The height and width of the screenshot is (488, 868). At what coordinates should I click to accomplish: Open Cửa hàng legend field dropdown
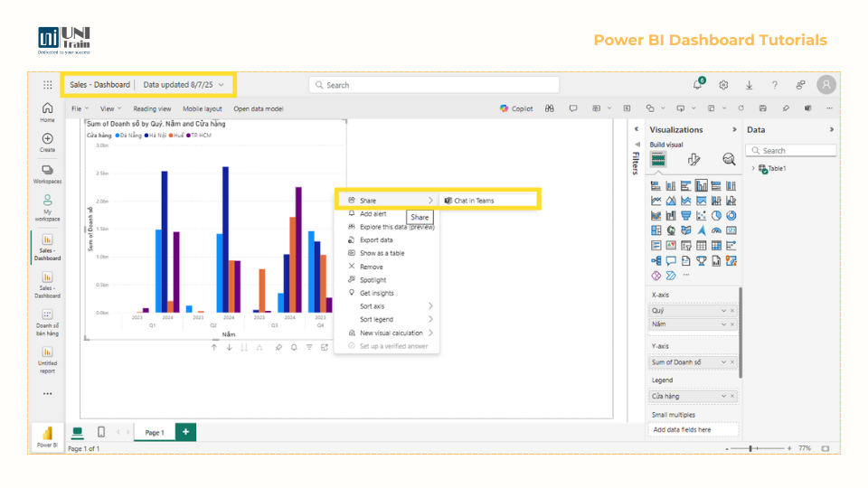point(723,396)
